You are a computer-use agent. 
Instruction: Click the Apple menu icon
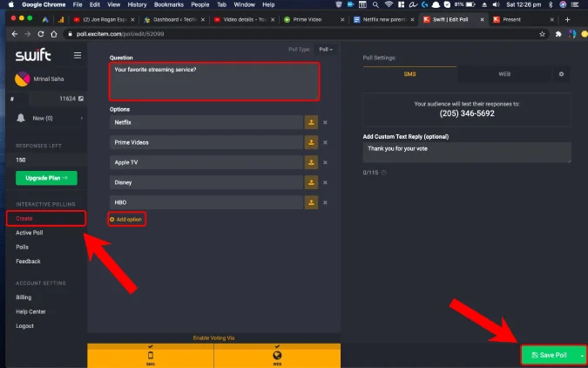pos(10,4)
